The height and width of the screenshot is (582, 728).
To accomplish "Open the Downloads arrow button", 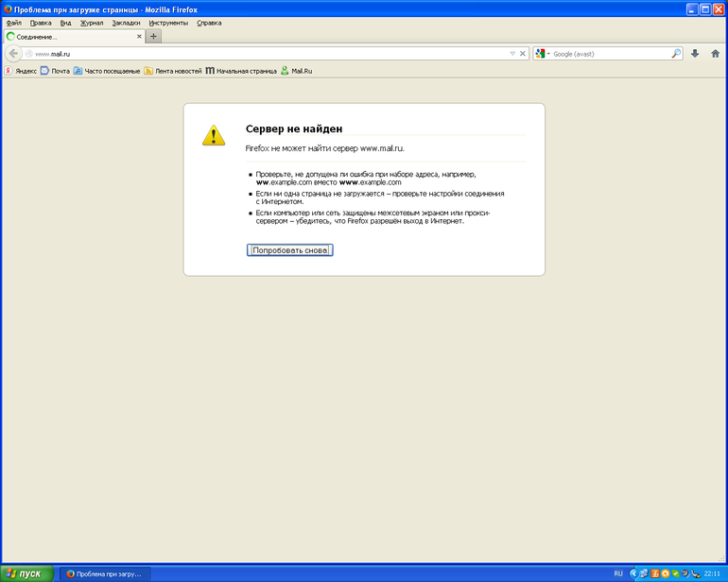I will point(695,53).
